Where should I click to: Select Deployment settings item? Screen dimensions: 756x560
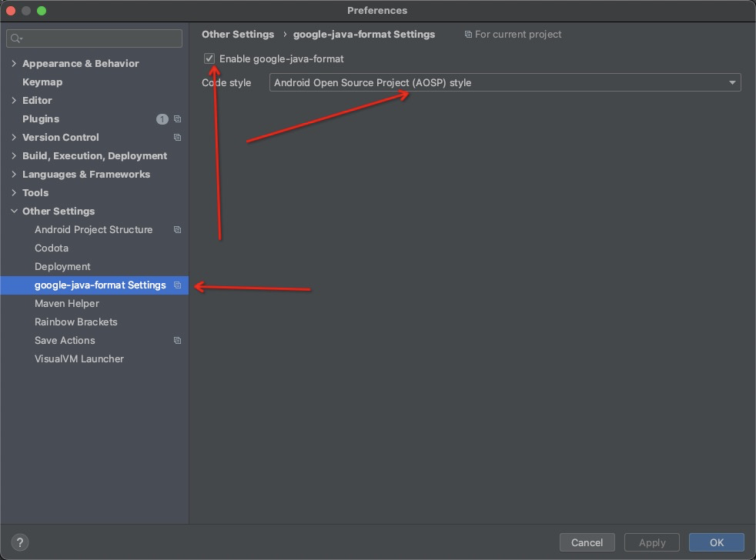click(x=62, y=266)
